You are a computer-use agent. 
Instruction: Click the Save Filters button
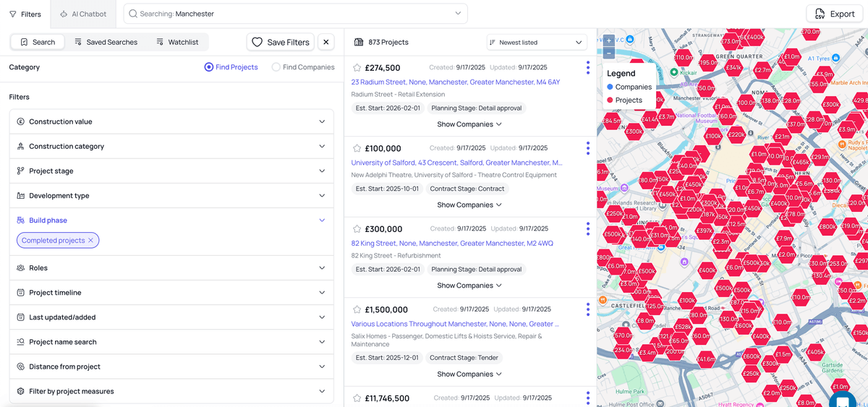click(280, 42)
